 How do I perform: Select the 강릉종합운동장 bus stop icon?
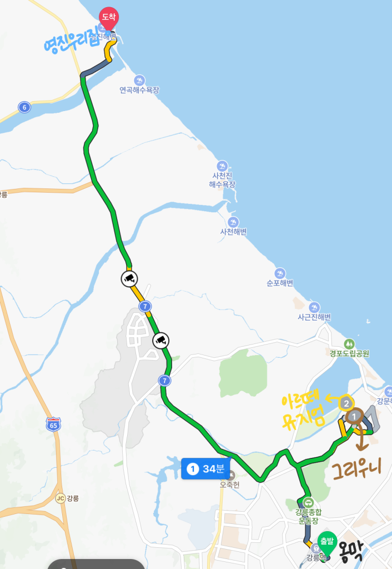click(308, 502)
